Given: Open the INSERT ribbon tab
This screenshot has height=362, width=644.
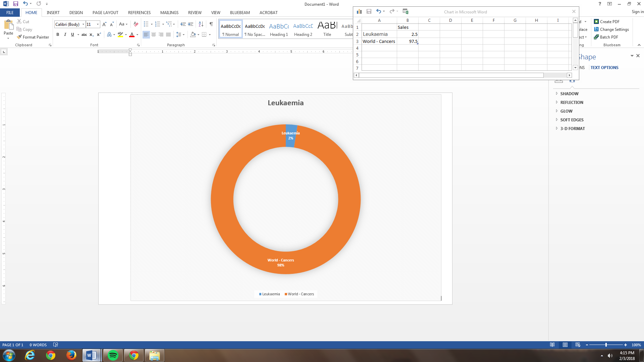Looking at the screenshot, I should (x=53, y=12).
